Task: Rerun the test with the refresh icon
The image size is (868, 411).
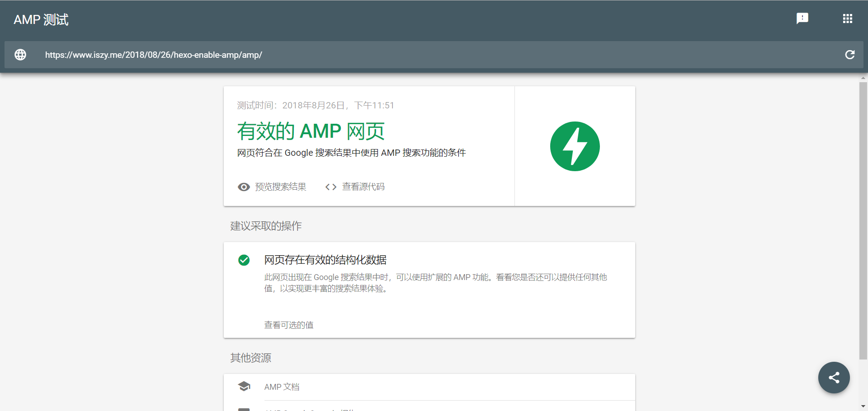Action: tap(850, 55)
